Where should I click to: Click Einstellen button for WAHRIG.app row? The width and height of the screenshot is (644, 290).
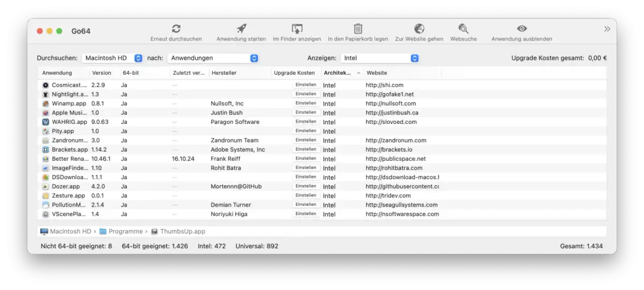coord(306,122)
